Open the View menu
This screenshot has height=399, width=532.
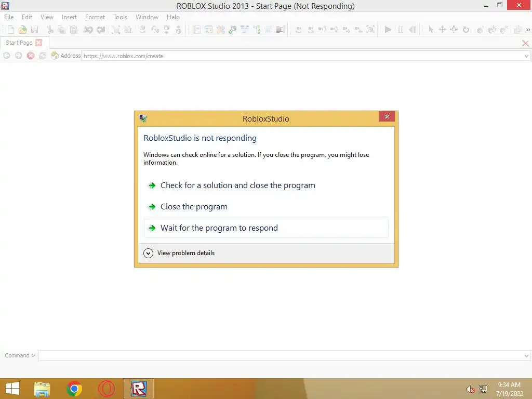47,17
